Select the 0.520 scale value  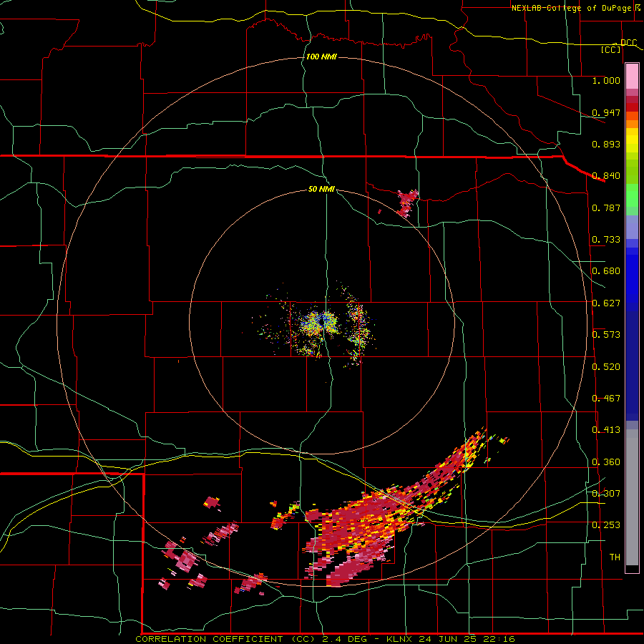(606, 367)
